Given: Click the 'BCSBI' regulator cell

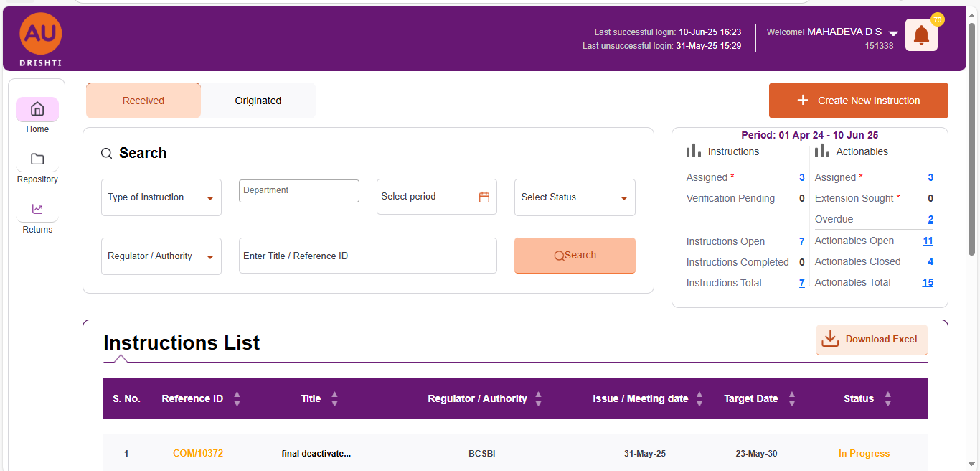Looking at the screenshot, I should coord(482,454).
